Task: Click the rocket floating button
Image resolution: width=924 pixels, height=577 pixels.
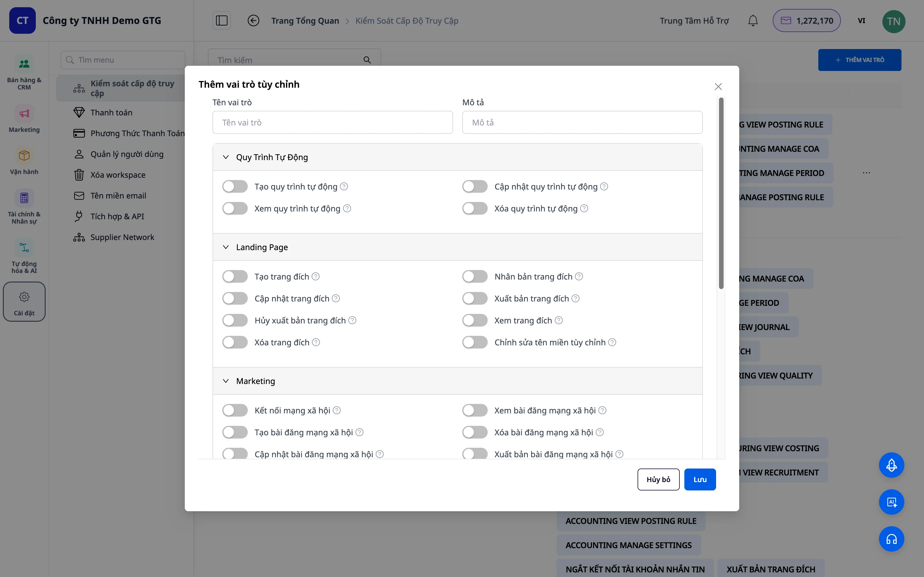Action: [x=892, y=465]
